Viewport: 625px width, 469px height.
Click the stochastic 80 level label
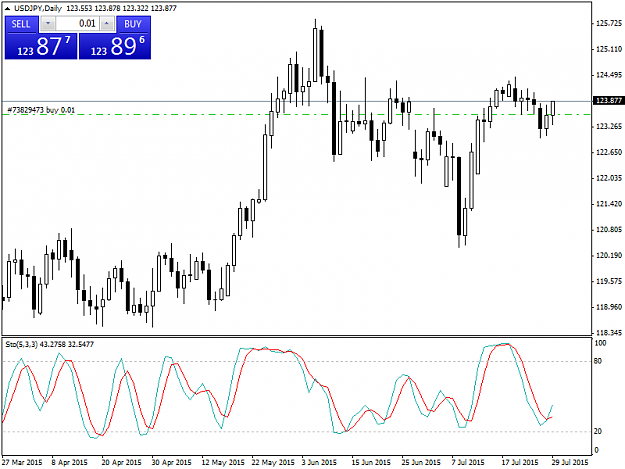[x=598, y=361]
